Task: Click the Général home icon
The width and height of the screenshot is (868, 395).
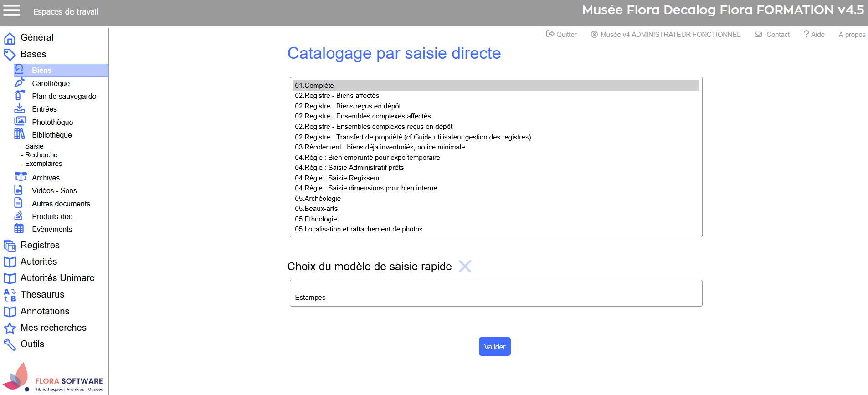Action: click(10, 38)
